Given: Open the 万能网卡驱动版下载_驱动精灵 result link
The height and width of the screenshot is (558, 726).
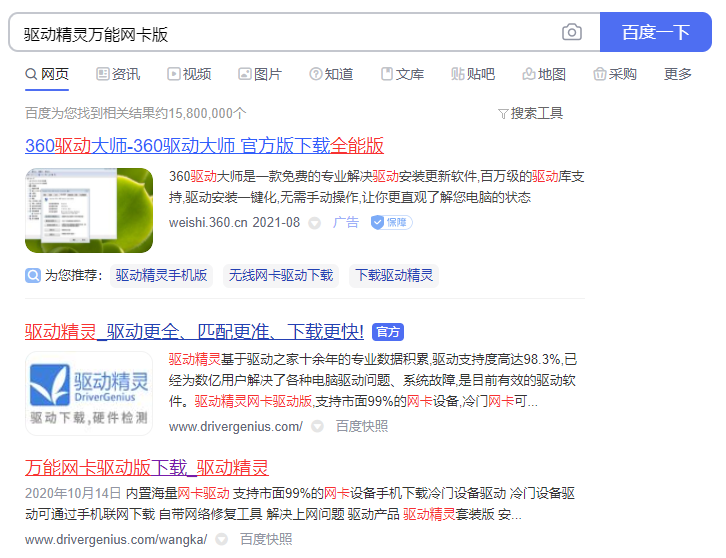Looking at the screenshot, I should (147, 468).
